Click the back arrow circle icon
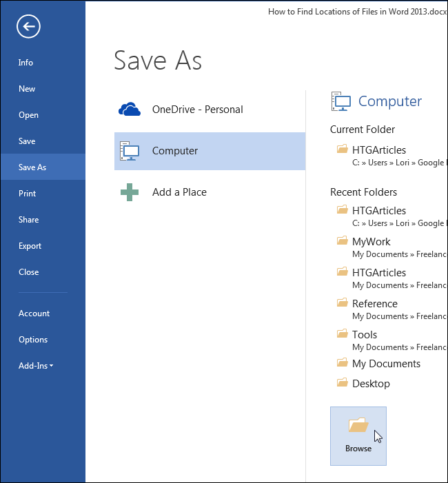 click(28, 27)
